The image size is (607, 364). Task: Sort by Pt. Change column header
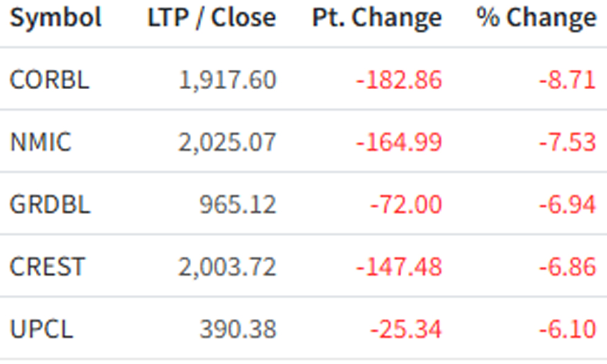[x=377, y=18]
